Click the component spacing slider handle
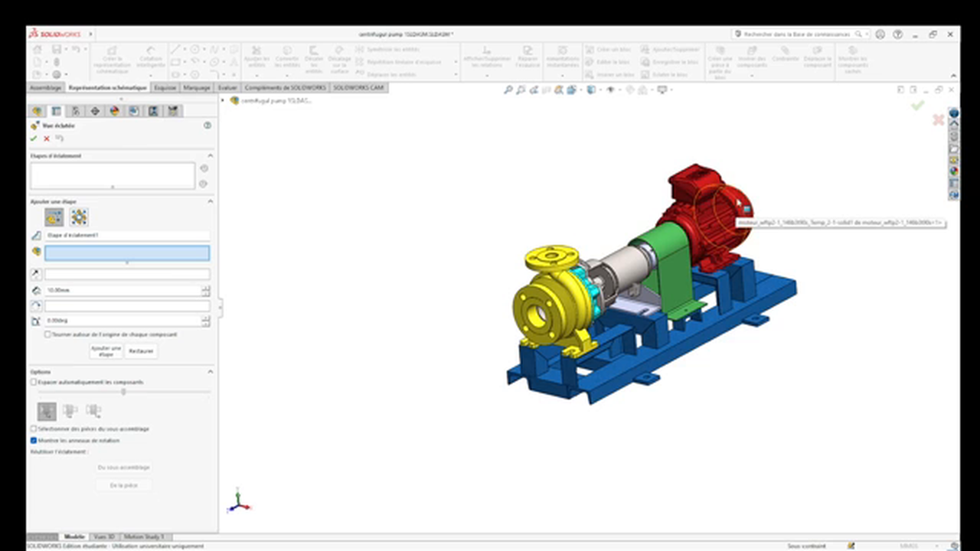 coord(123,392)
